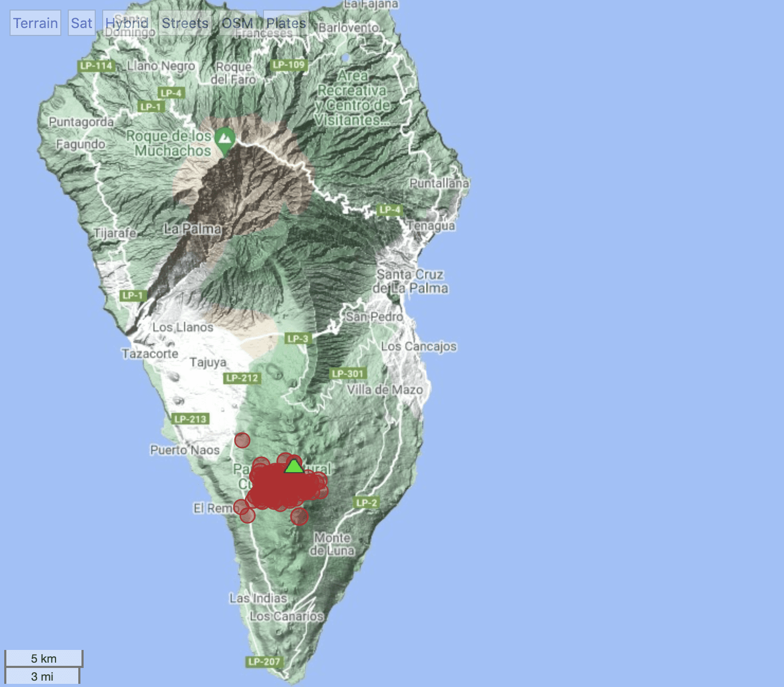784x687 pixels.
Task: Click the LP-212 road badge
Action: (242, 378)
